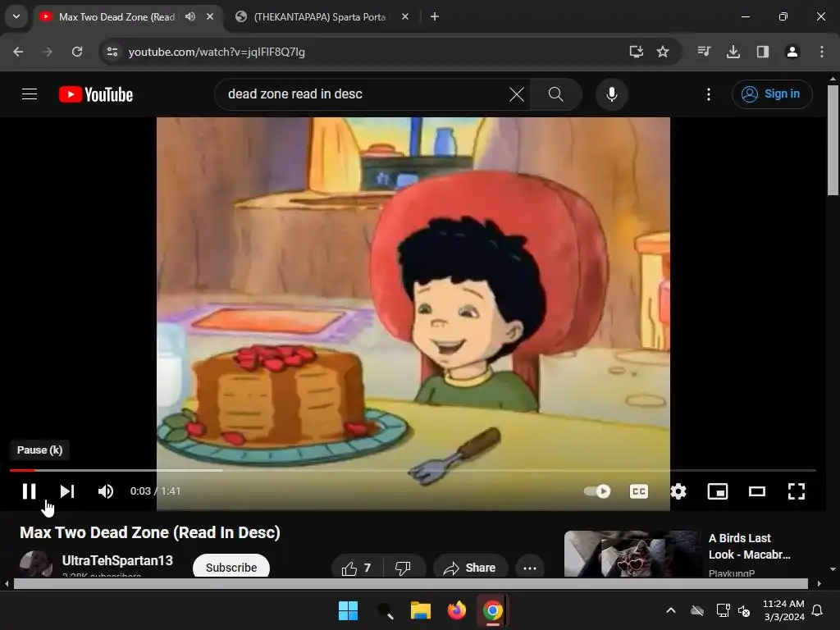Open the UltraTehSpartan13 channel avatar
This screenshot has width=840, height=630.
(36, 564)
